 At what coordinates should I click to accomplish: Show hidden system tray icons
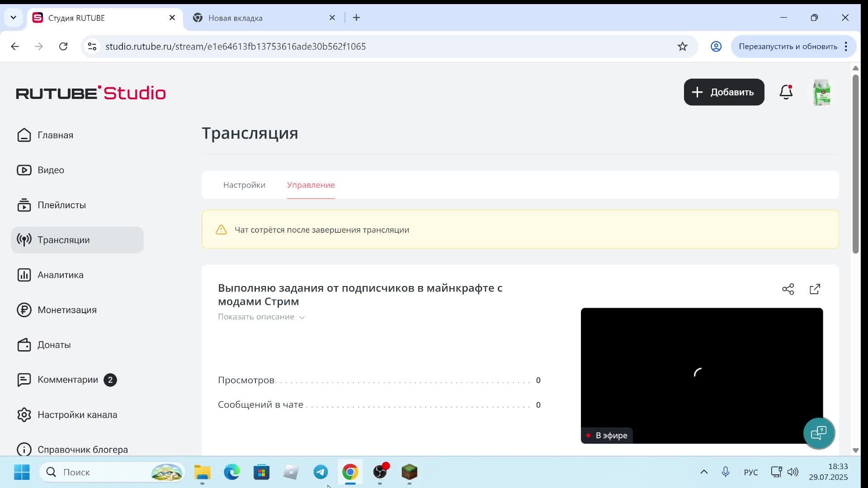point(704,472)
